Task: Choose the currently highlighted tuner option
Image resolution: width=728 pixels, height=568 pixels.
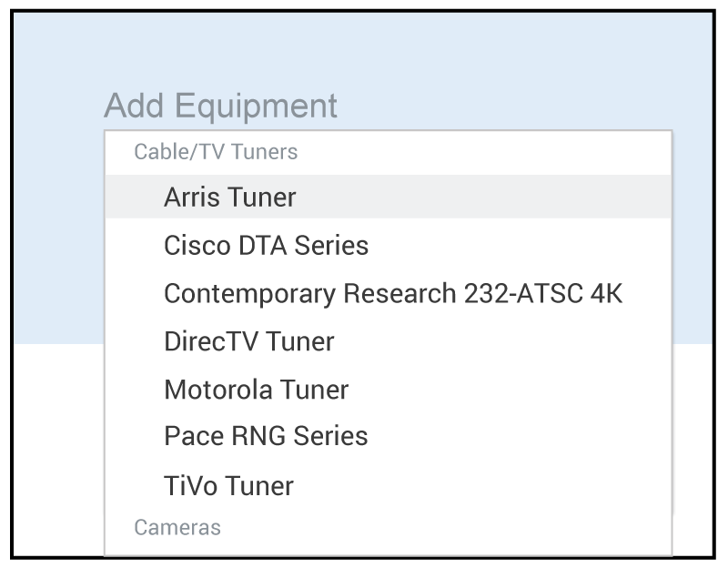Action: [230, 198]
